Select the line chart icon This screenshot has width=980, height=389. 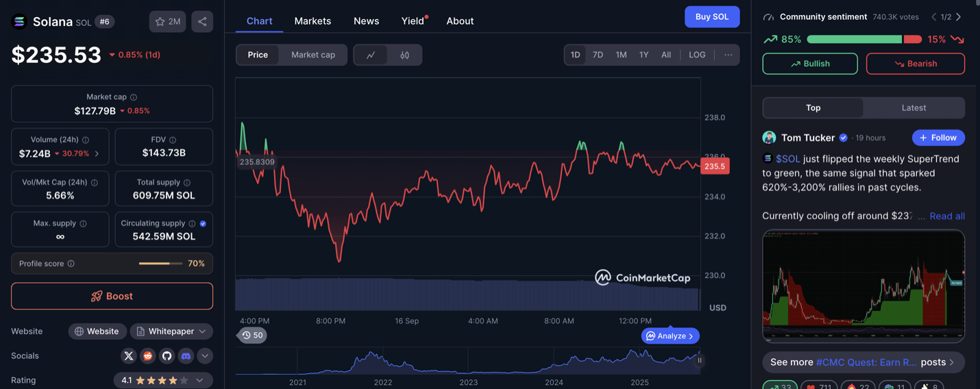(x=371, y=55)
